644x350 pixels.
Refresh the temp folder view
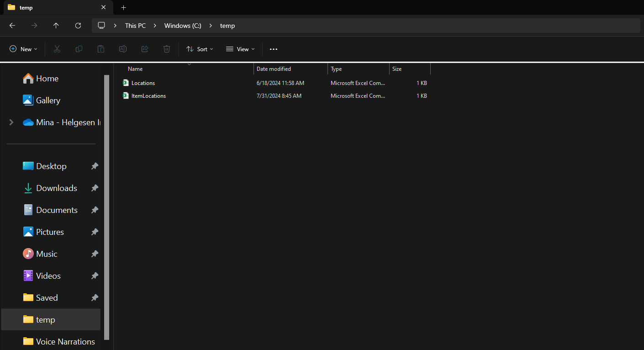[x=78, y=26]
